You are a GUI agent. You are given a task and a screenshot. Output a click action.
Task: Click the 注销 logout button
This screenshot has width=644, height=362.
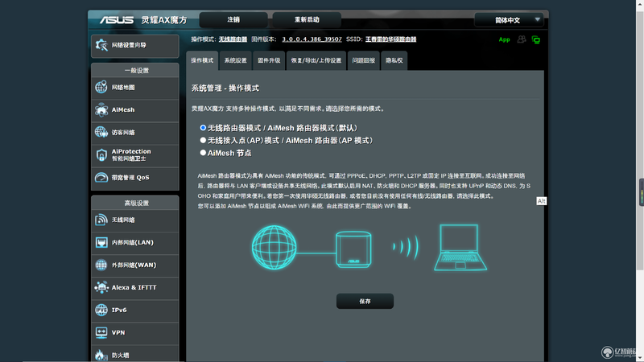coord(233,19)
